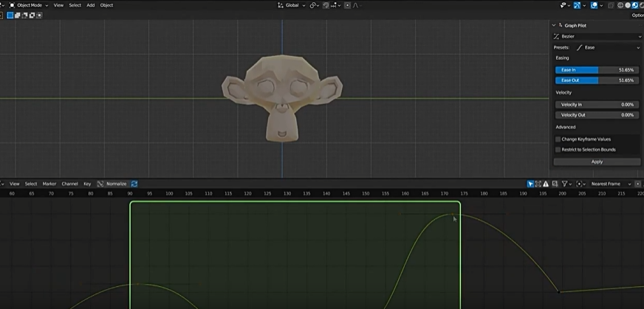Open the Channel menu in graph editor
The image size is (644, 309).
[69, 184]
